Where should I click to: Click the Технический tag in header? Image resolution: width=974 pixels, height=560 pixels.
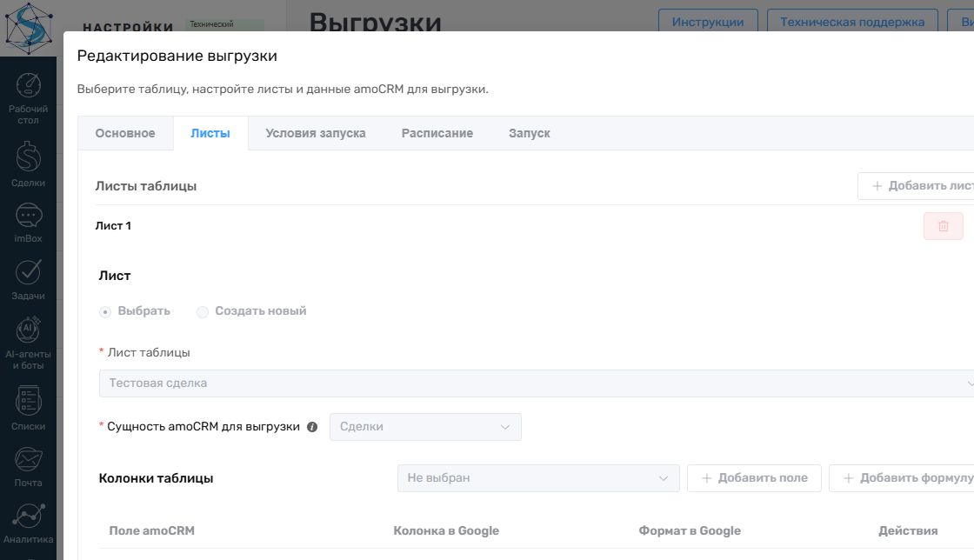224,24
